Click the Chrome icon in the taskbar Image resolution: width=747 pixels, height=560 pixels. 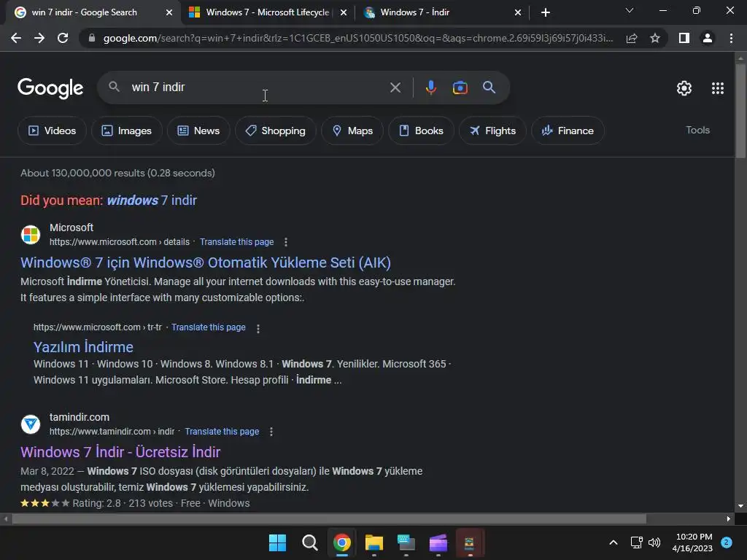pos(341,542)
